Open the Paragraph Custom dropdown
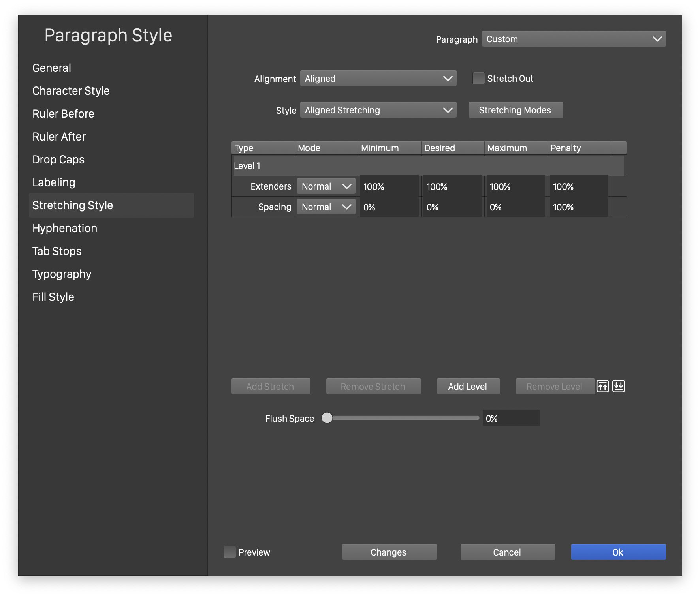700x597 pixels. coord(574,39)
